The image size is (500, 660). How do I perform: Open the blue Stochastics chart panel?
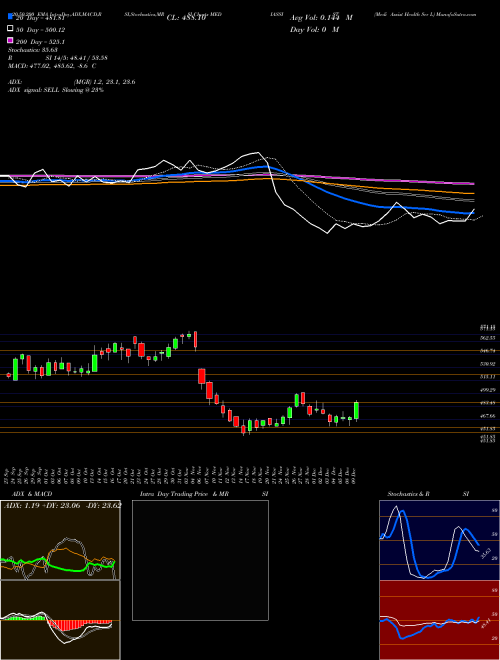[x=439, y=540]
